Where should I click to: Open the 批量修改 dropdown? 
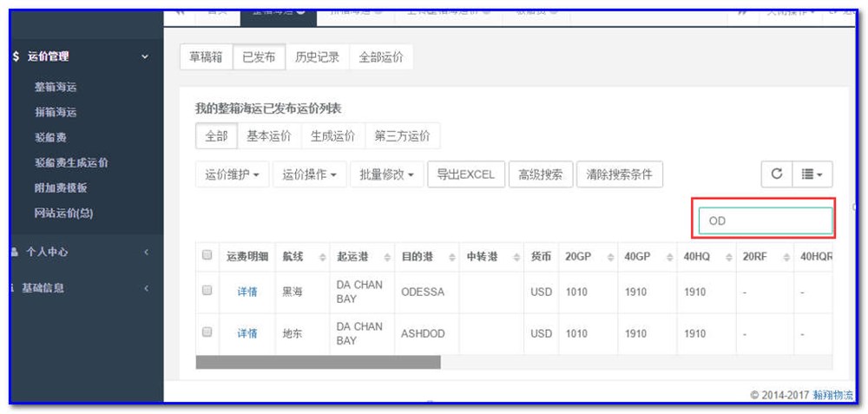point(387,175)
